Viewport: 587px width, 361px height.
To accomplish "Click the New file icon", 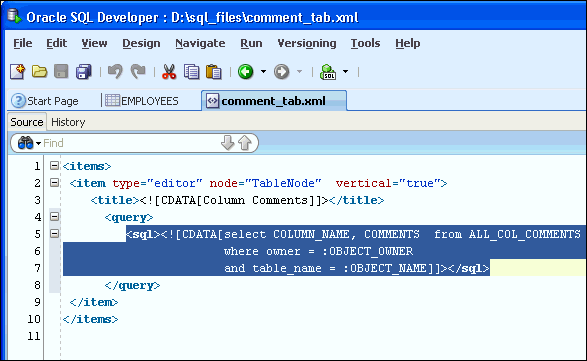I will pos(18,72).
